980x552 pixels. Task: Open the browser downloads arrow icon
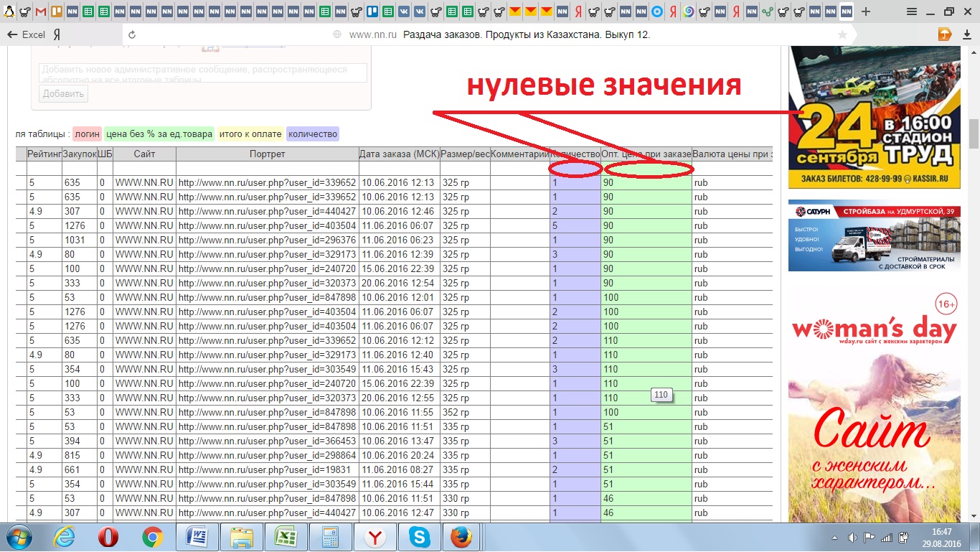click(x=945, y=34)
